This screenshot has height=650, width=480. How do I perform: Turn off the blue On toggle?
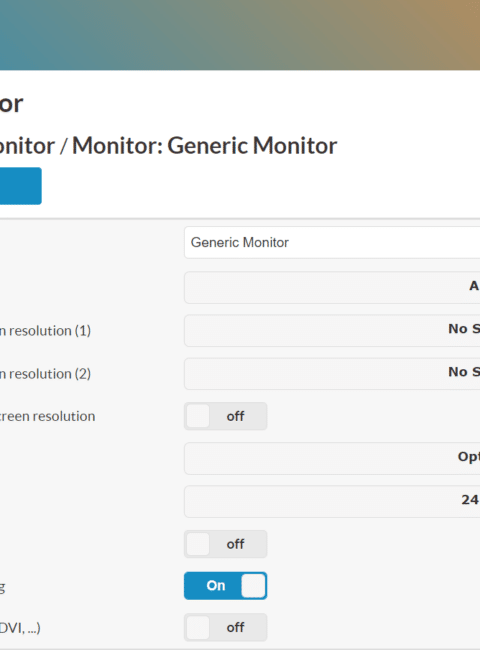tap(225, 586)
